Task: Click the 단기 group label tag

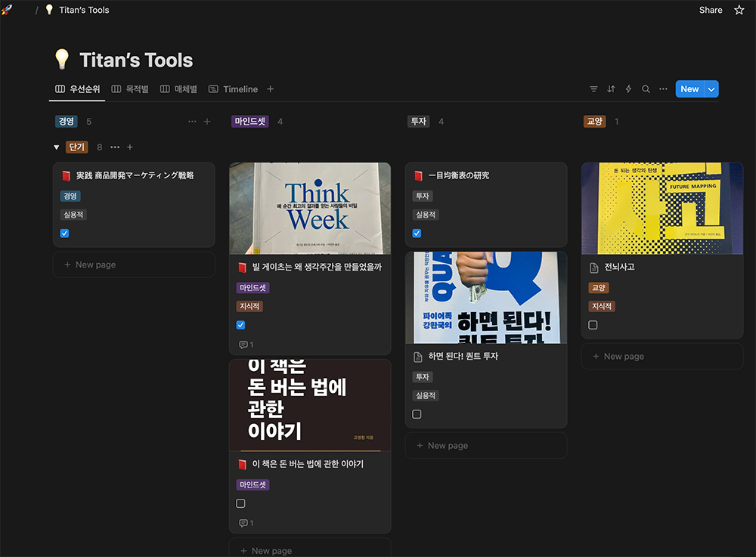Action: point(76,147)
